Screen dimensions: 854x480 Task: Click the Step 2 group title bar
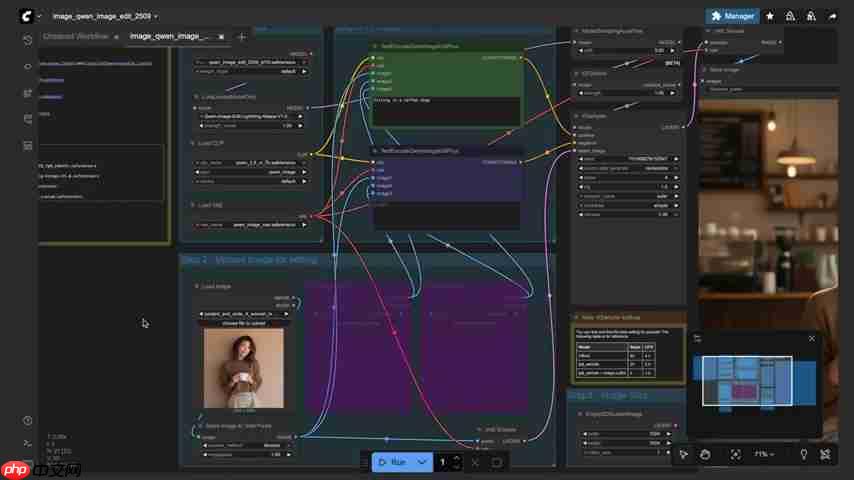(x=366, y=260)
